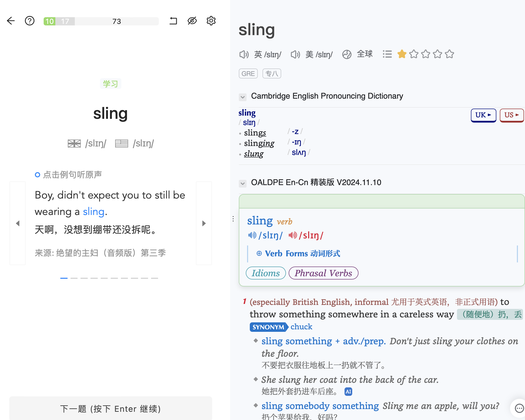
Task: Jump to the Phrasal Verbs section
Action: click(x=323, y=273)
